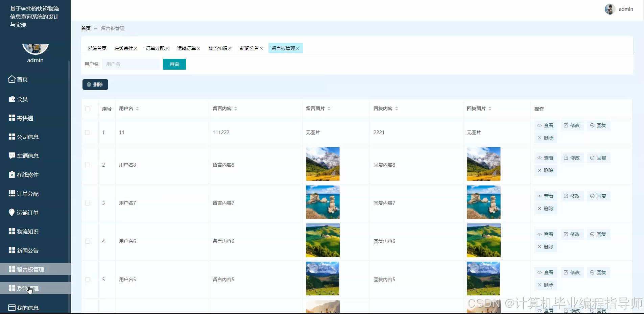Expand the 系统管理 sidebar menu

(27, 288)
